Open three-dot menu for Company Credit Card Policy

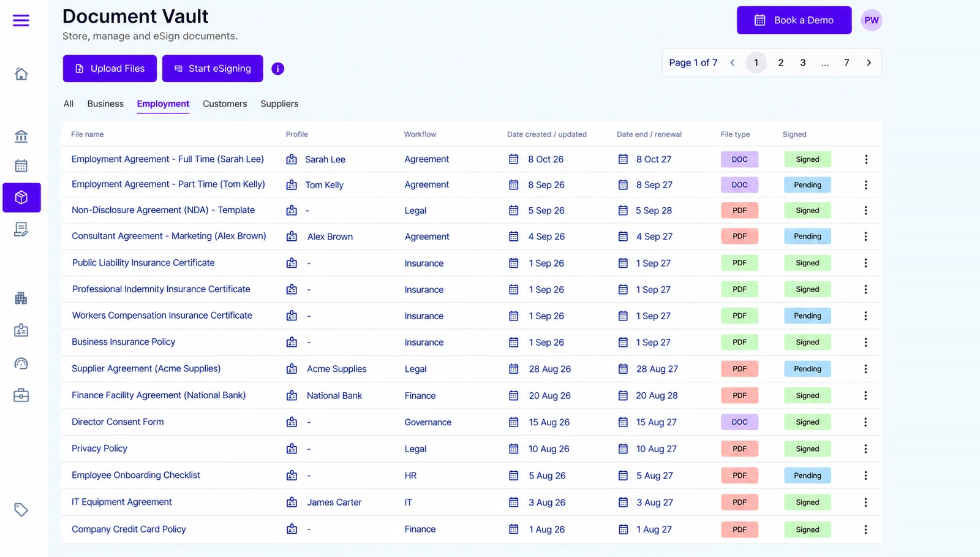(x=866, y=529)
